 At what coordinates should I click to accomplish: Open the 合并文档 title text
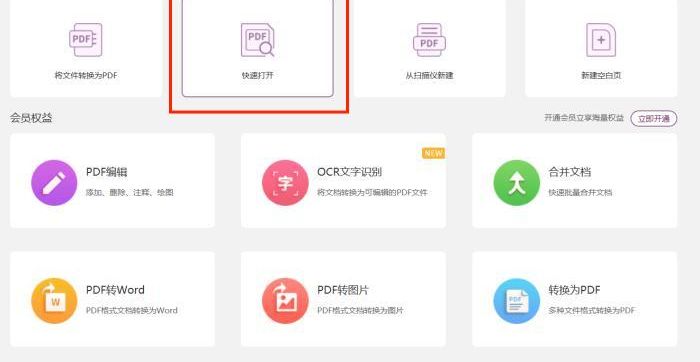point(570,172)
